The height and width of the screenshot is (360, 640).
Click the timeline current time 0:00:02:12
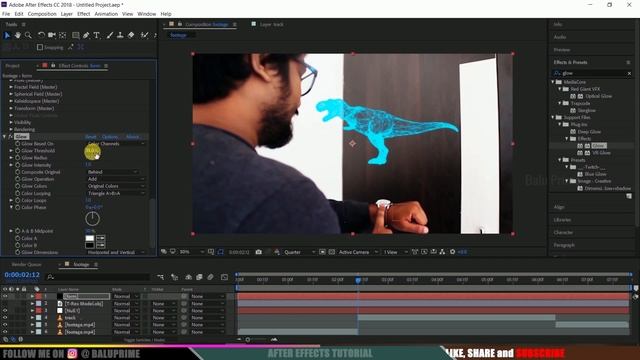pyautogui.click(x=22, y=275)
